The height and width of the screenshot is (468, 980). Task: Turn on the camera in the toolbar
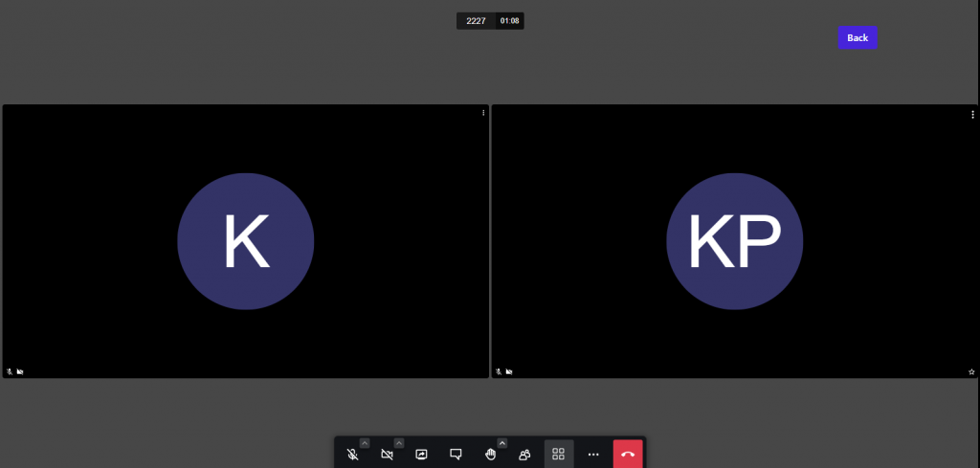pyautogui.click(x=387, y=455)
